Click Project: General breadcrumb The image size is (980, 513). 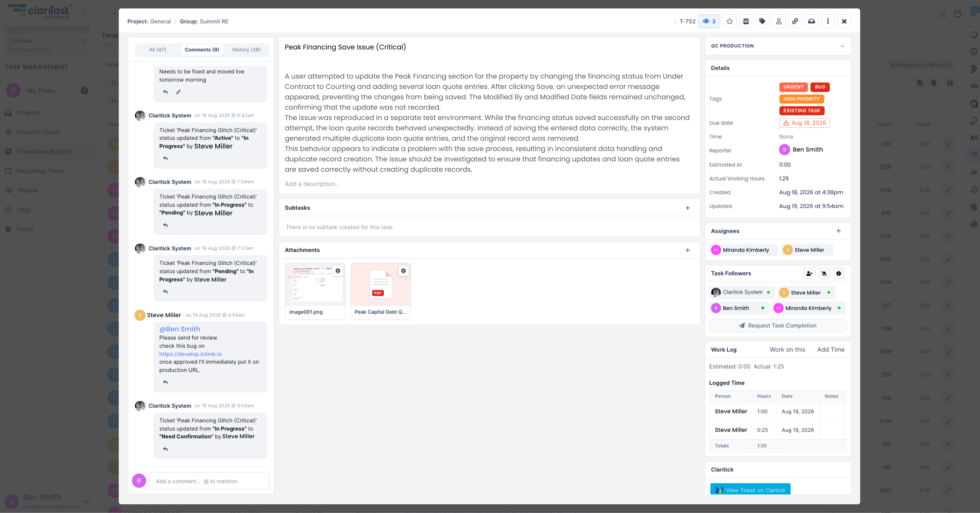pyautogui.click(x=149, y=22)
